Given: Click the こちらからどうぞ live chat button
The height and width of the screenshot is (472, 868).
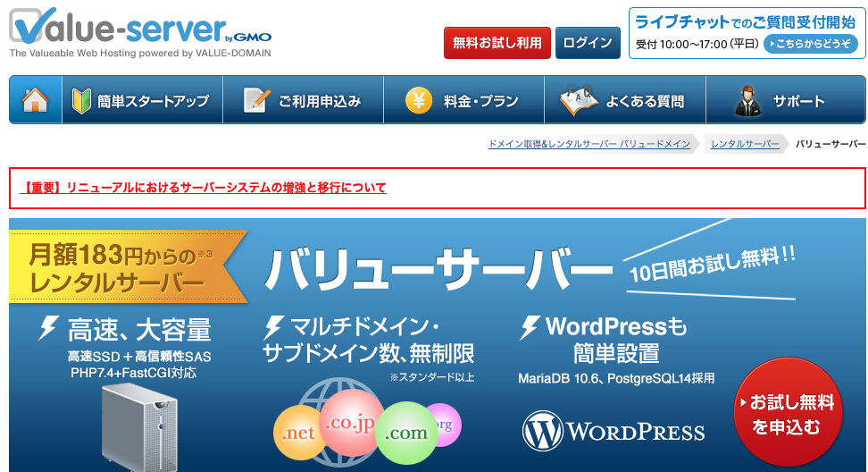Looking at the screenshot, I should tap(811, 44).
